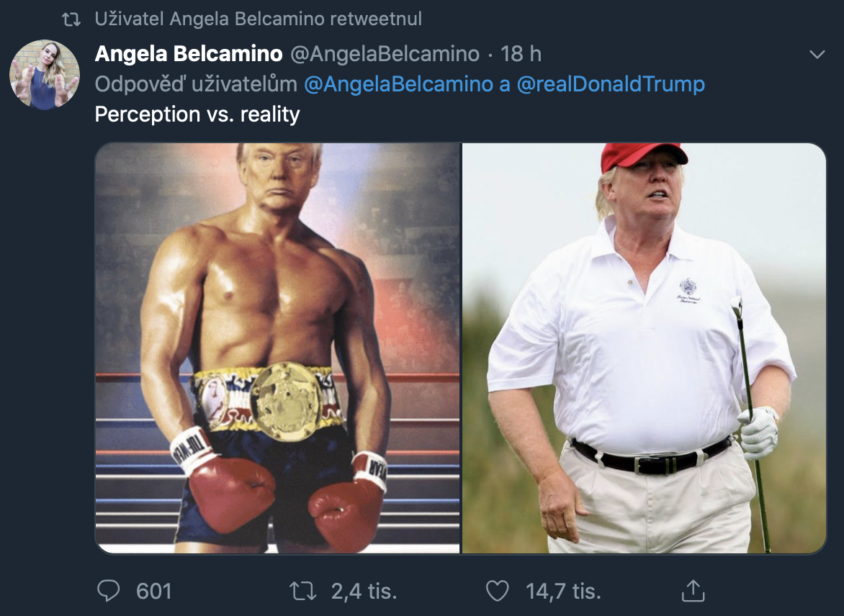Click the small retweet indicator icon at the top
Image resolution: width=844 pixels, height=616 pixels.
[71, 20]
